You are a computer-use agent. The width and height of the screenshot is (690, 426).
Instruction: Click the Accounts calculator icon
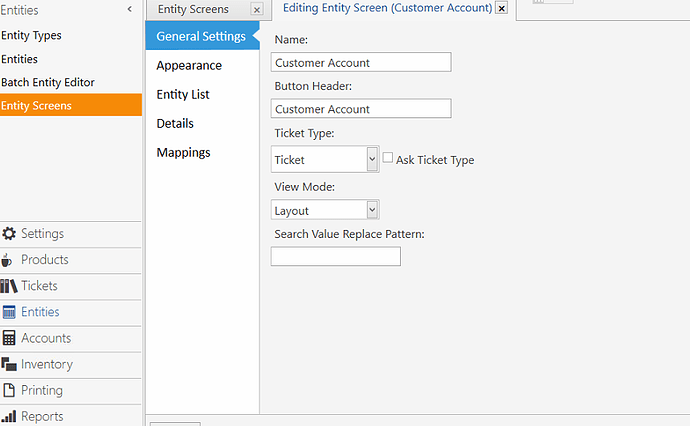pos(9,338)
